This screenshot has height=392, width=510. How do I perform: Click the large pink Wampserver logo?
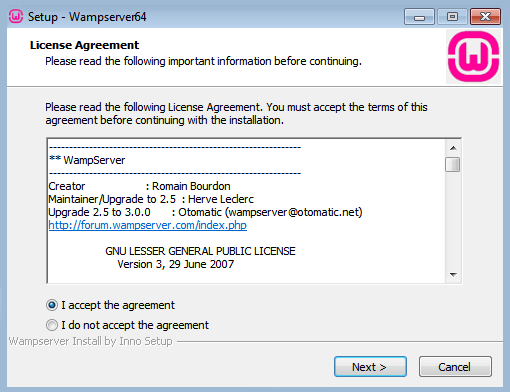pyautogui.click(x=473, y=56)
